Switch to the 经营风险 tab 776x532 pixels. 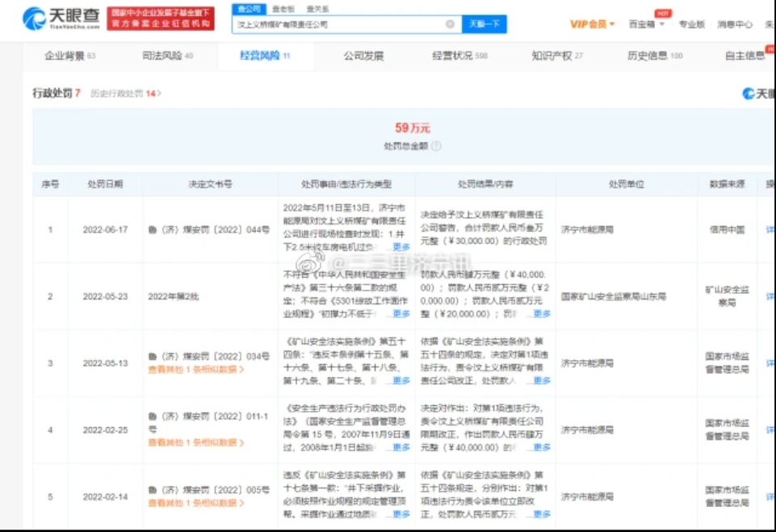coord(265,56)
